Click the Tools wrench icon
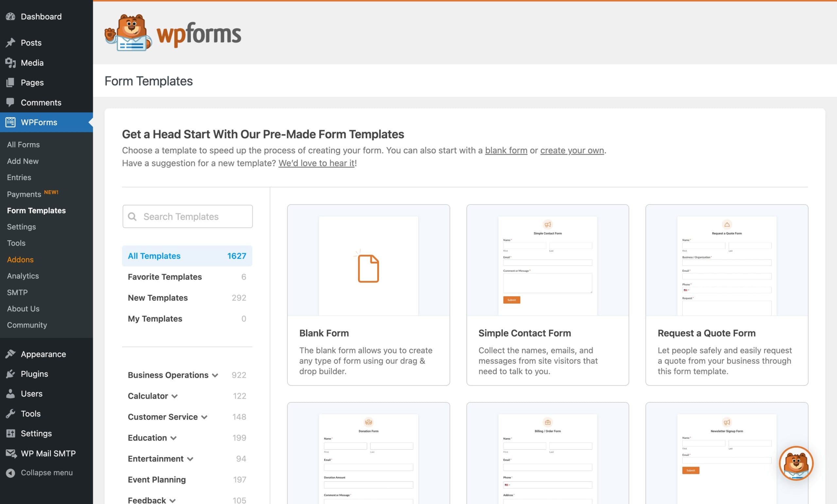 click(10, 413)
